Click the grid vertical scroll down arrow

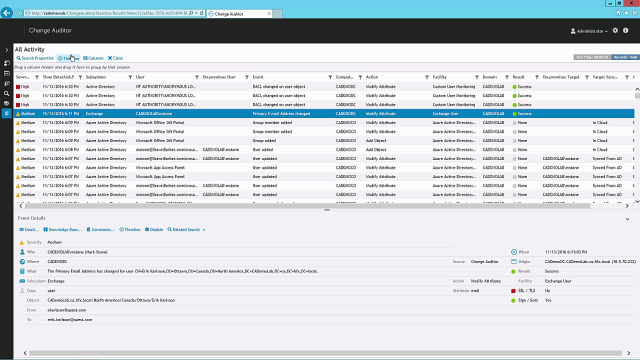click(637, 201)
